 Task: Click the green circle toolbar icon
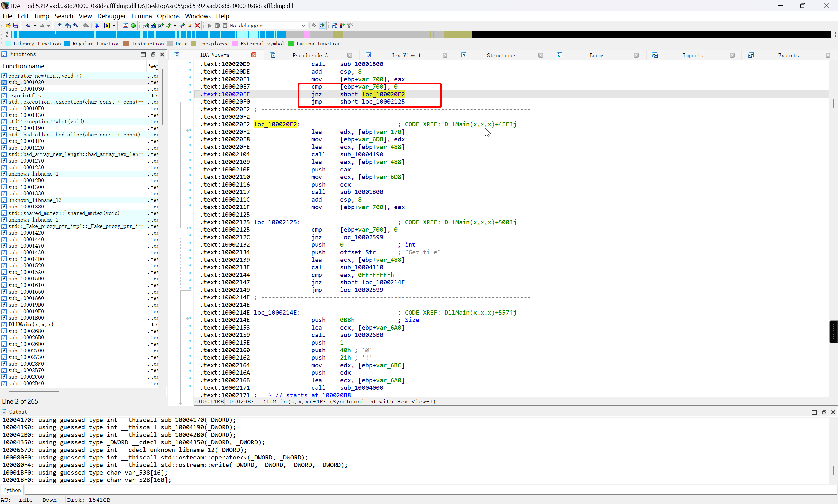(133, 26)
